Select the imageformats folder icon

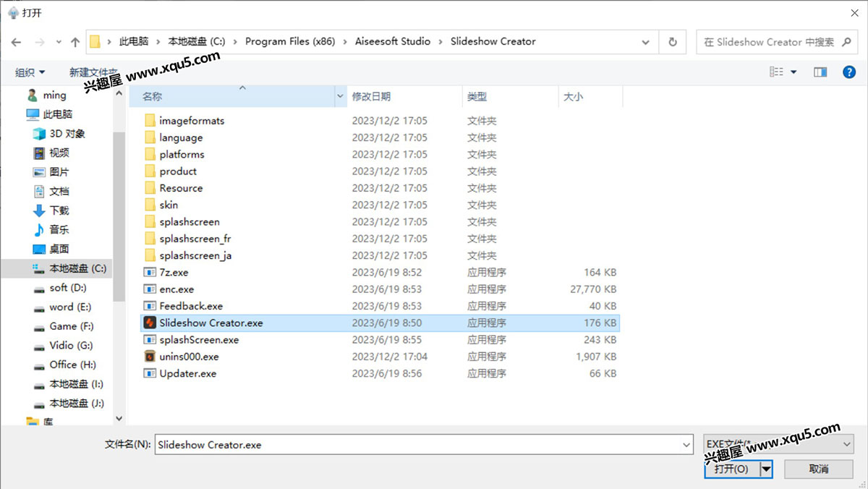150,121
